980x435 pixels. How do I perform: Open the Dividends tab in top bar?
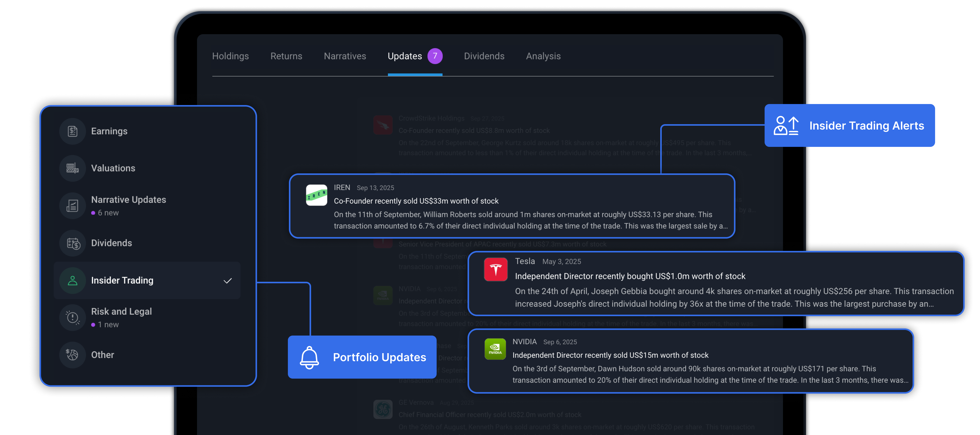tap(484, 56)
